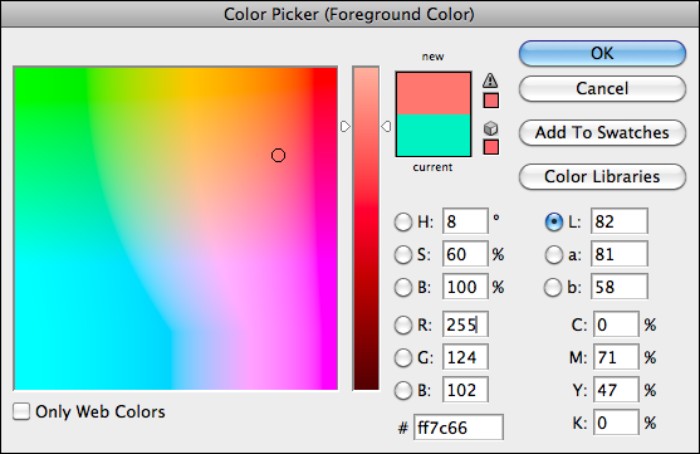The image size is (700, 454).
Task: Select the Lab a radio button
Action: (553, 254)
